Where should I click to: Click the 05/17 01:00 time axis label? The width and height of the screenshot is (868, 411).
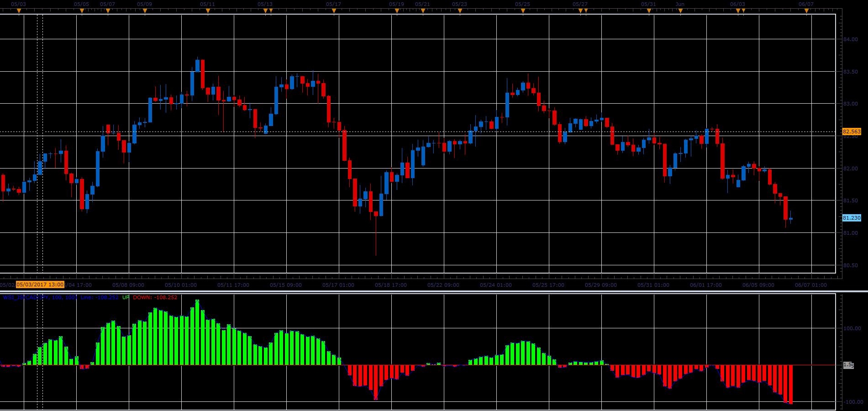pyautogui.click(x=338, y=285)
